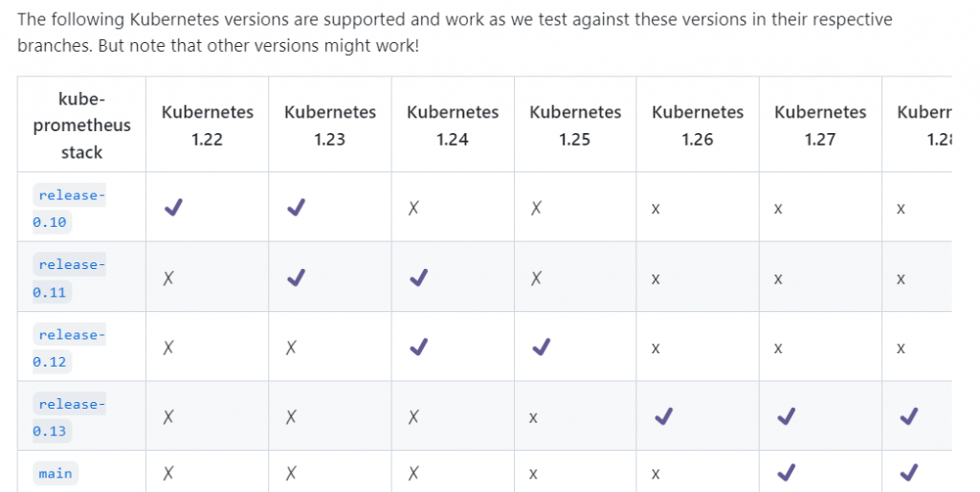Click the Kubernetes 1.25 column header
Viewport: 980px width, 492px height.
[575, 125]
